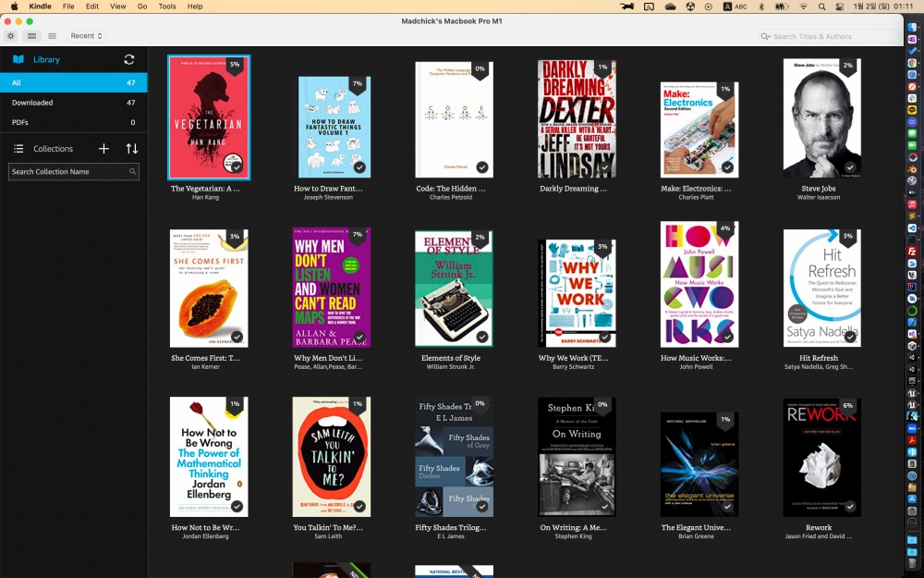This screenshot has height=578, width=924.
Task: Focus the Search Collection Name field
Action: pyautogui.click(x=74, y=172)
